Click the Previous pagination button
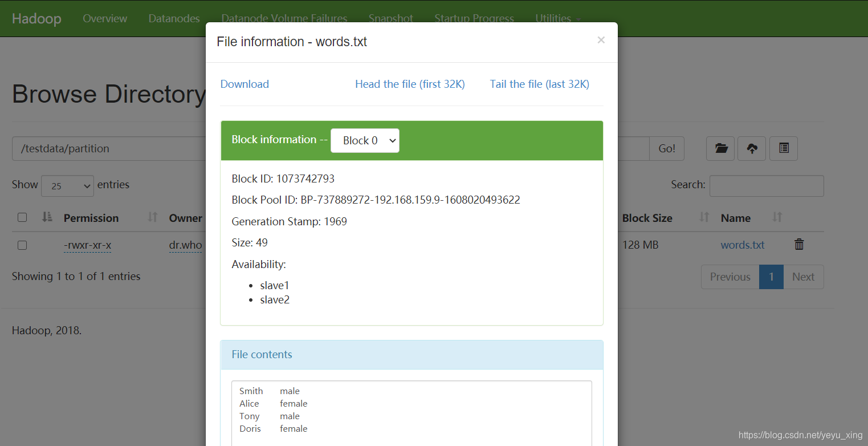This screenshot has height=446, width=868. pyautogui.click(x=730, y=277)
